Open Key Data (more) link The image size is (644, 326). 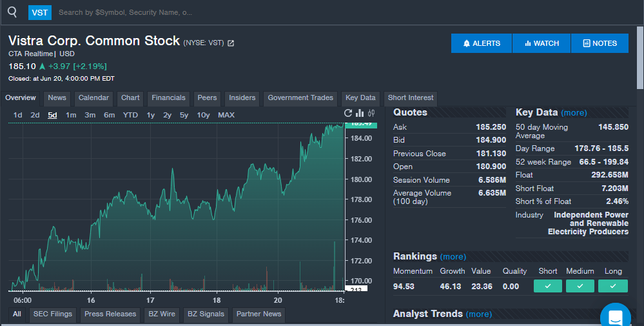(x=574, y=112)
